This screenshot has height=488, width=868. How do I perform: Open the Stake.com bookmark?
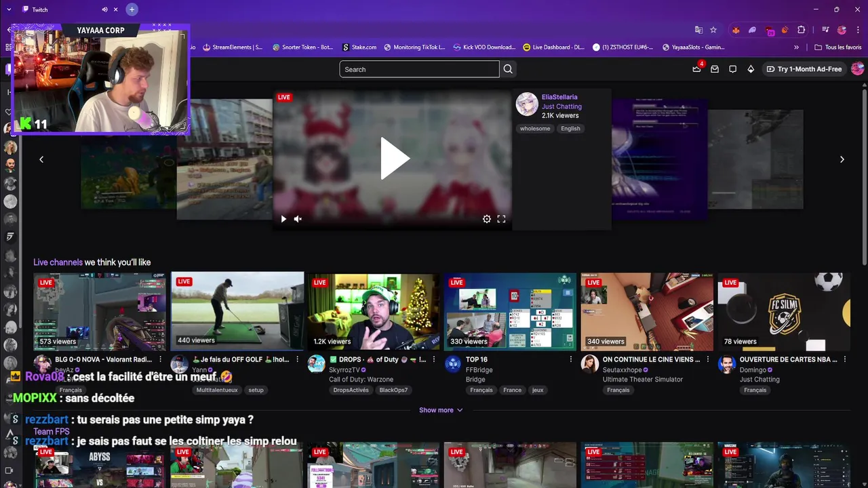point(359,47)
